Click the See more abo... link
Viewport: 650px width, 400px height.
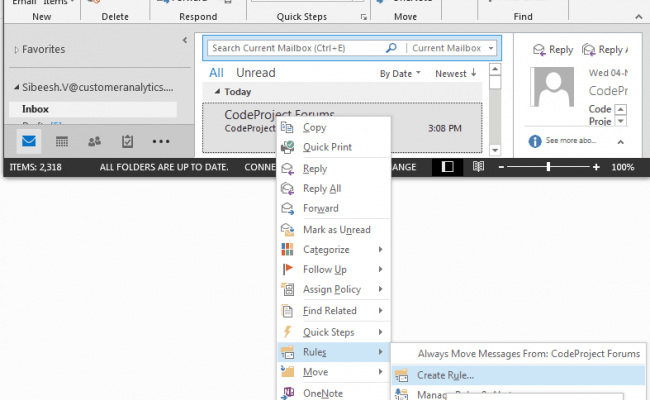[571, 141]
